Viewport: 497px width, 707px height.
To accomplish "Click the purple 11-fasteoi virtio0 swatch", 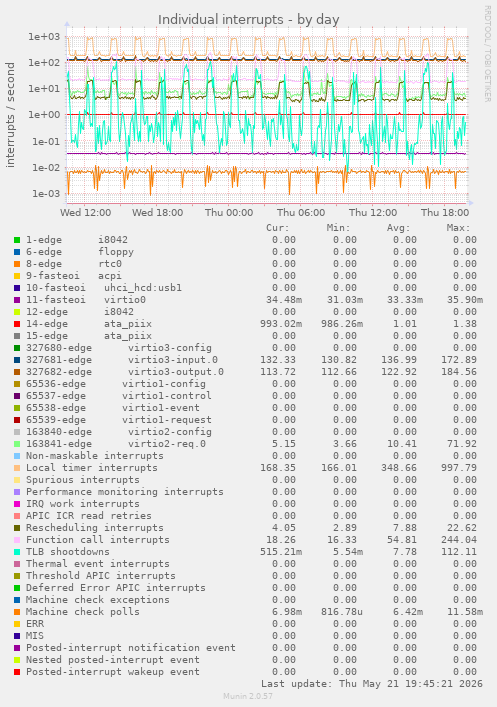I will click(17, 300).
